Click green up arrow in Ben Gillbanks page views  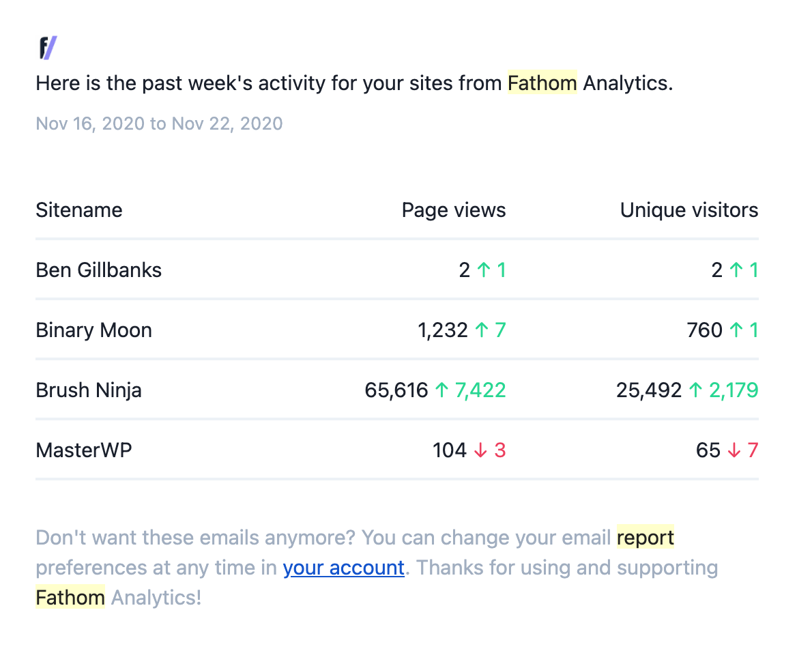pos(484,270)
